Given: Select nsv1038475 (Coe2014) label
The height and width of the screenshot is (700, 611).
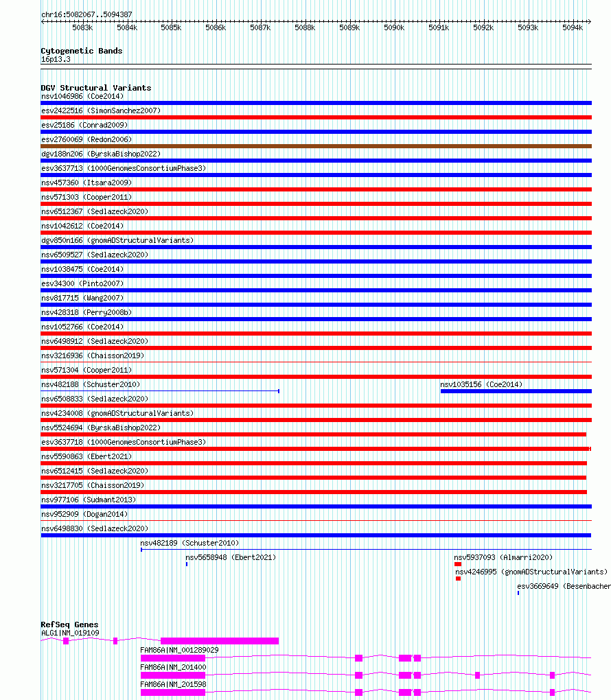Looking at the screenshot, I should [82, 269].
